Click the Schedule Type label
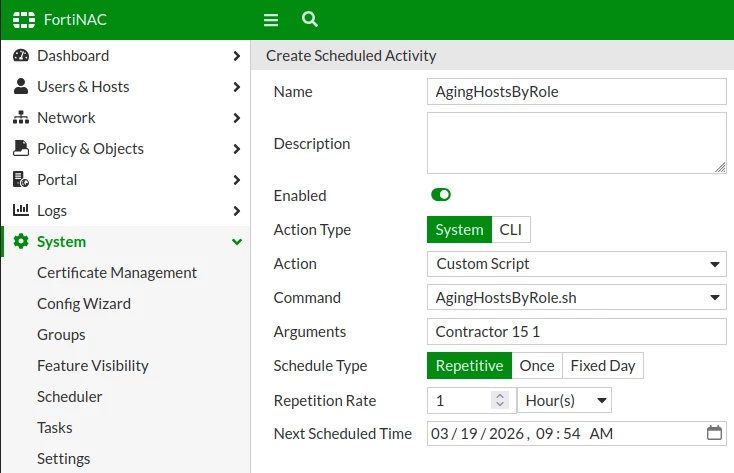734x473 pixels. [x=320, y=366]
